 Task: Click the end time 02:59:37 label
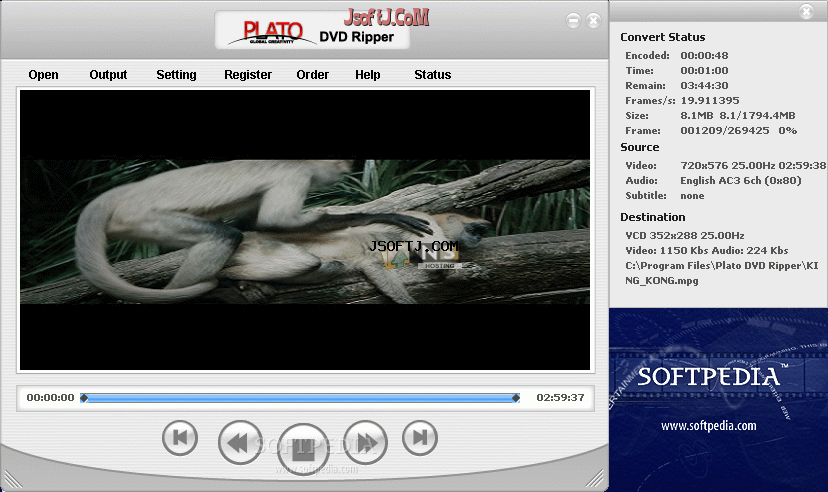point(560,398)
